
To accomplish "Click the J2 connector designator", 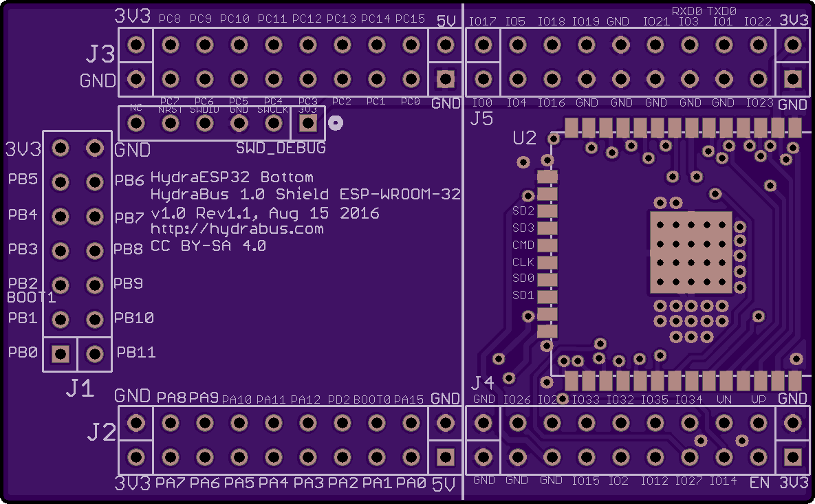I will [101, 432].
